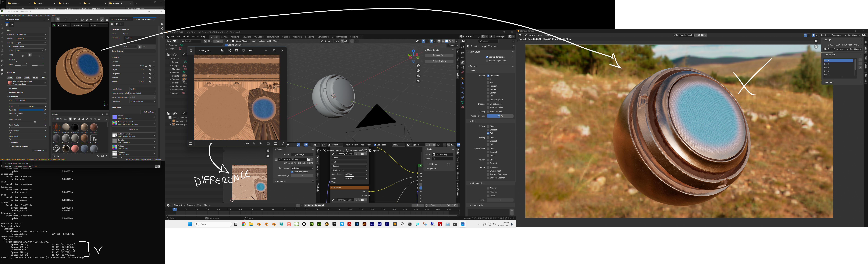
Task: Open the Slot 1 dropdown in shader editor
Action: pos(399,145)
